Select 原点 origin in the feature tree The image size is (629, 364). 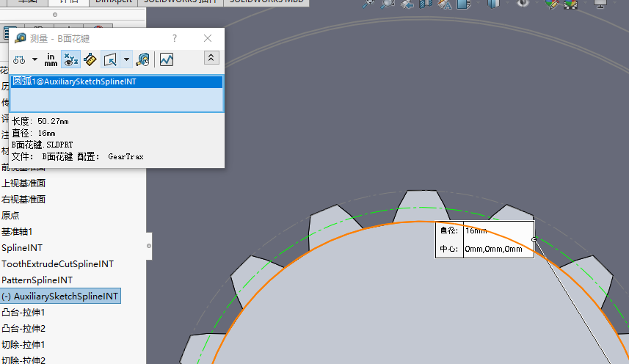click(10, 215)
